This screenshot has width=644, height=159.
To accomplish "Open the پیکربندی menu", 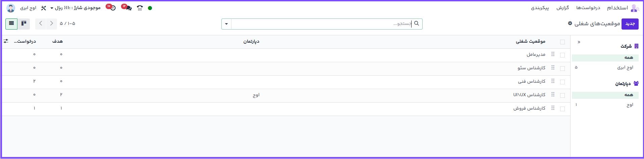I will 540,8.
